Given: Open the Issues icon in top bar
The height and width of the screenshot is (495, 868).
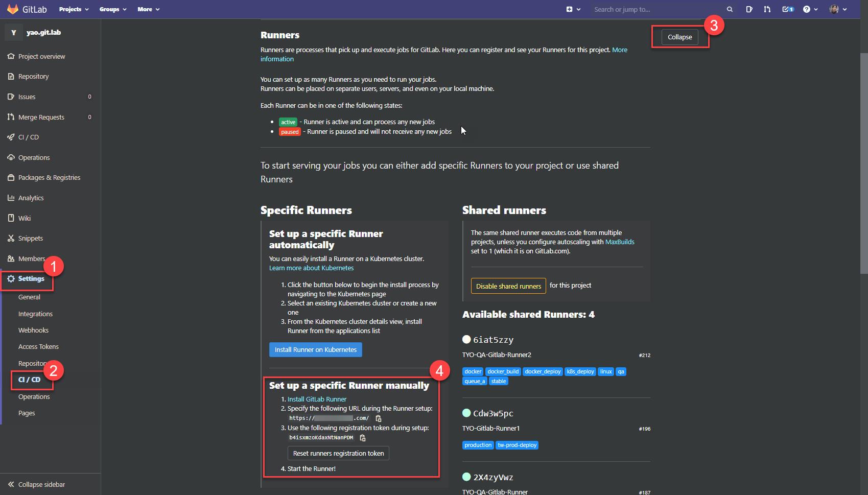Looking at the screenshot, I should coord(749,9).
